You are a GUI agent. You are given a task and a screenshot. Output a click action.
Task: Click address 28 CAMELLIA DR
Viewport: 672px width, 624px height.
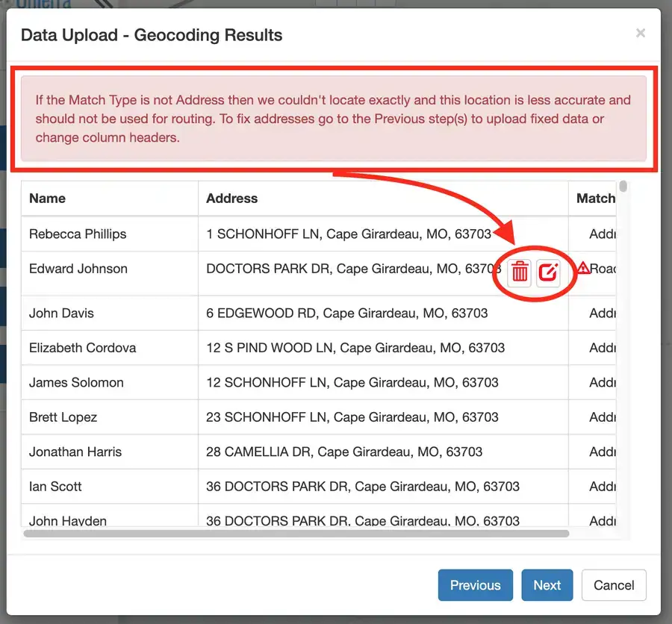(x=344, y=452)
